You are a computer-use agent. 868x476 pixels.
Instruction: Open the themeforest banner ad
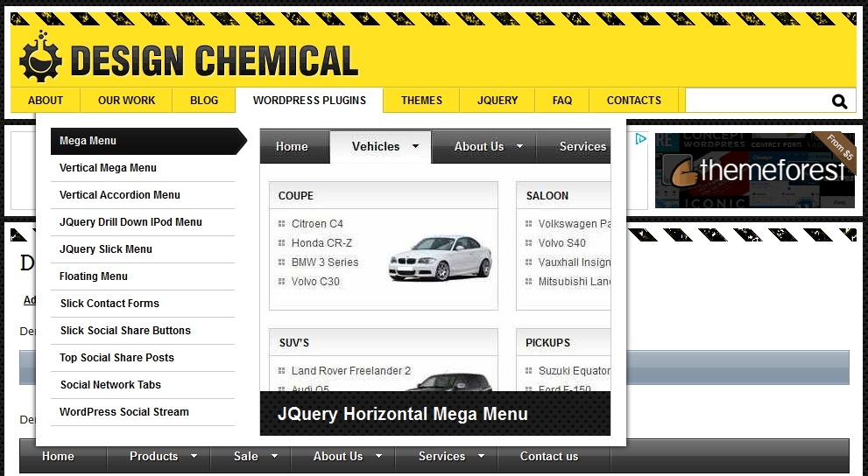click(x=755, y=171)
